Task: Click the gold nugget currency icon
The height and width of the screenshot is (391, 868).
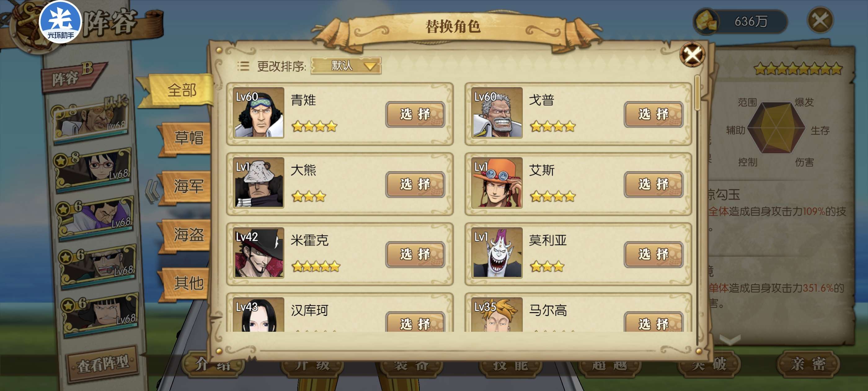Action: coord(706,22)
